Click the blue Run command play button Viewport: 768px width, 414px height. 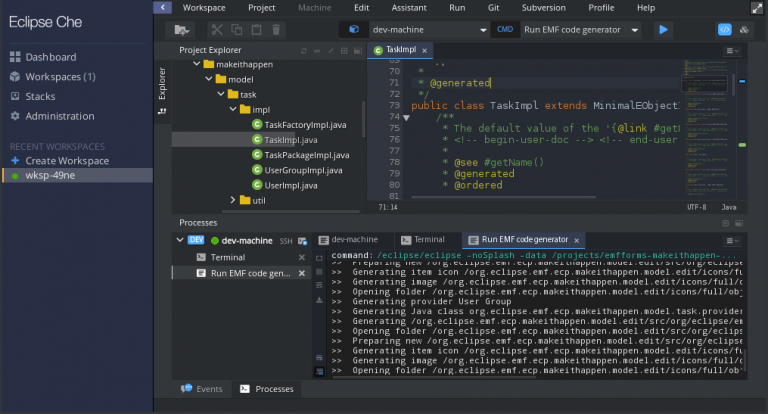pyautogui.click(x=663, y=30)
